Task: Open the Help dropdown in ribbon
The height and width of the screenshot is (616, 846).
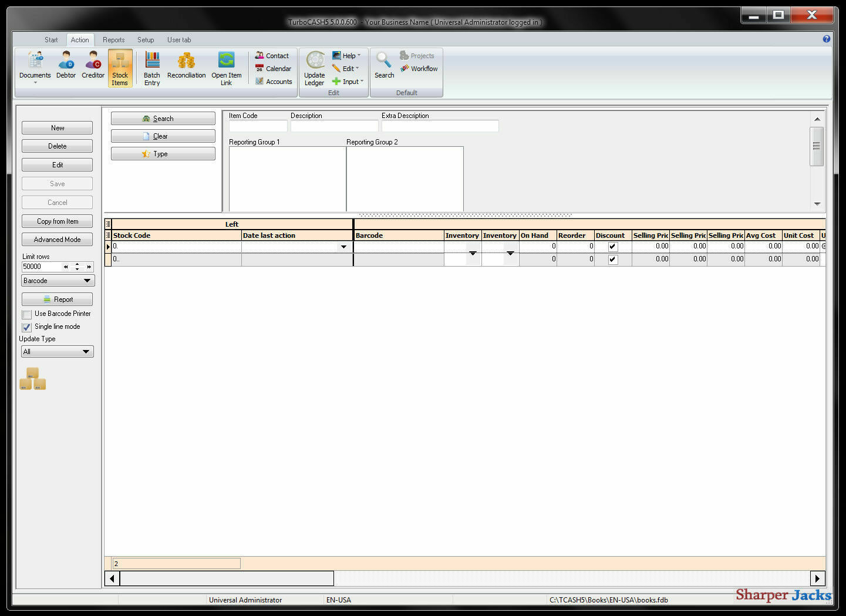Action: 346,56
